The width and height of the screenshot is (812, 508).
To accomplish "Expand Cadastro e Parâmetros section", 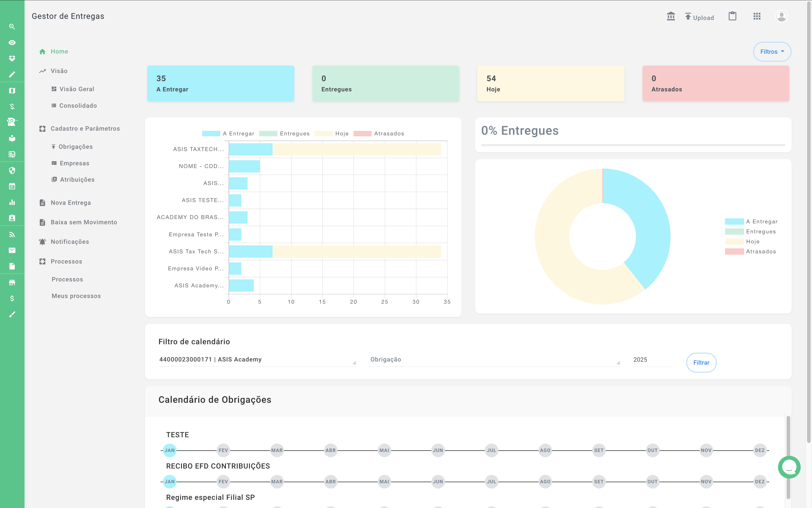I will 80,129.
